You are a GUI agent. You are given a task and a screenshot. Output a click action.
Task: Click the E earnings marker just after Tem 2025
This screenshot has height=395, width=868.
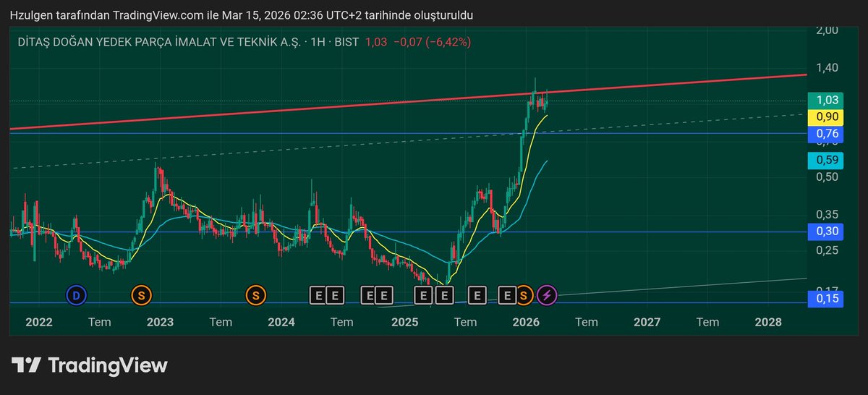coord(477,294)
